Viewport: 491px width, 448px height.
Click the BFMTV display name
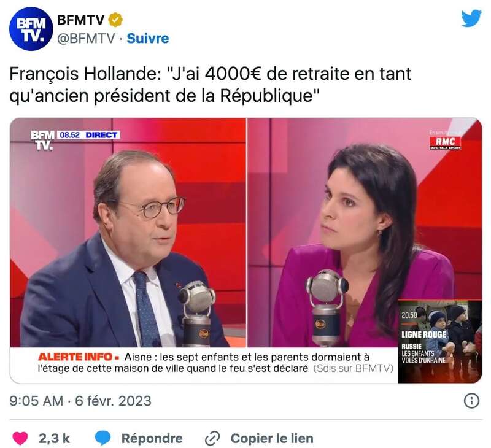(81, 20)
